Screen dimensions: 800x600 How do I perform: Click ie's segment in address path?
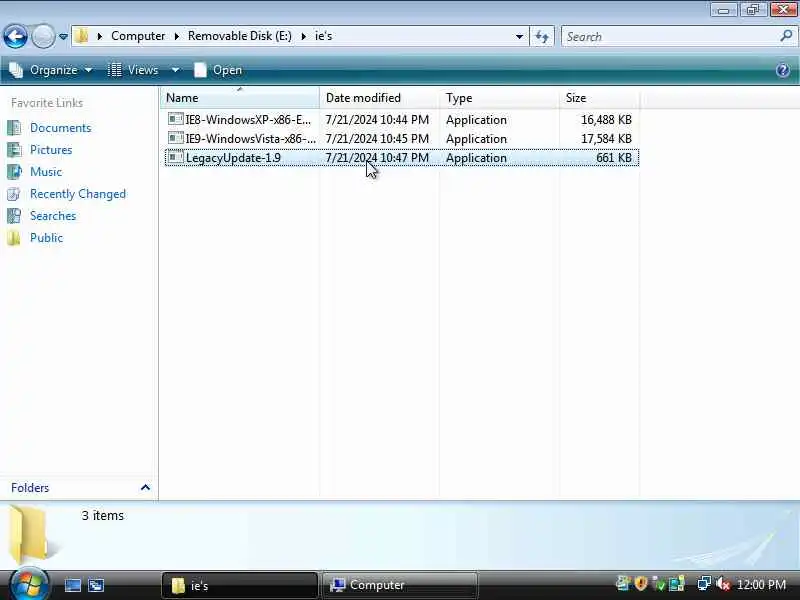click(323, 36)
